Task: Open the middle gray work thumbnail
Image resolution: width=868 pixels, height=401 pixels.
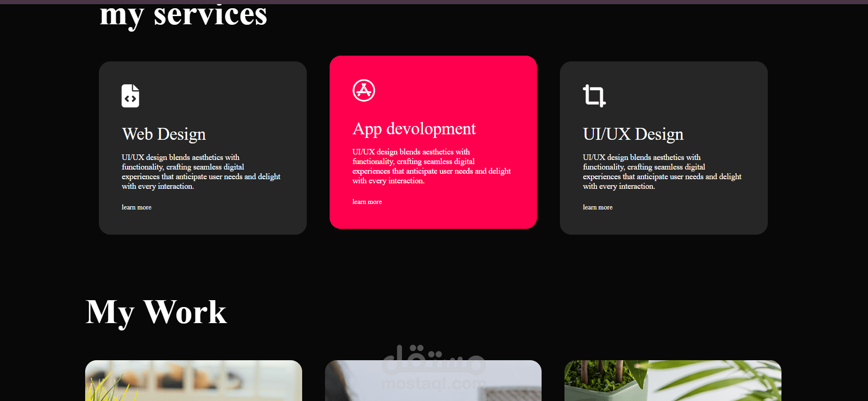Action: (x=433, y=381)
